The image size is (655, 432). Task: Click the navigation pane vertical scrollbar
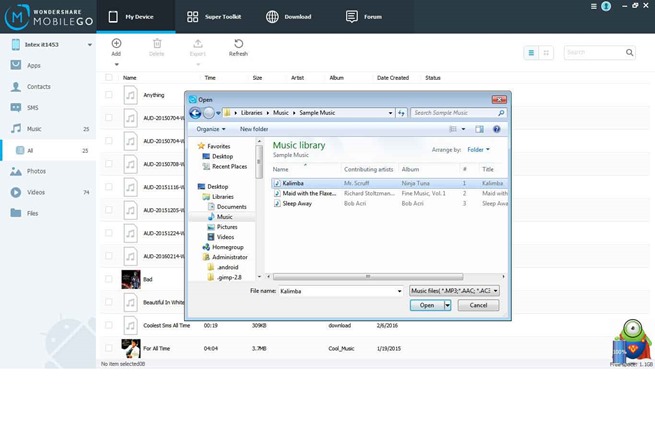[259, 162]
